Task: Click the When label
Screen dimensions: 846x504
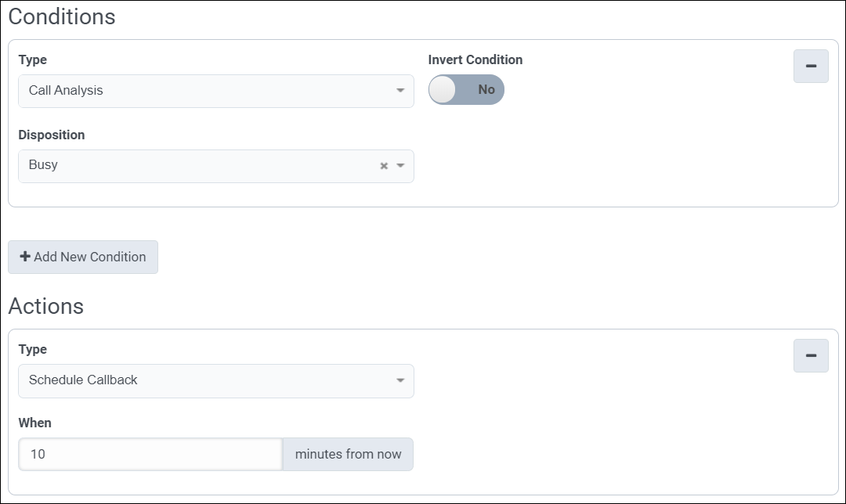Action: 35,423
